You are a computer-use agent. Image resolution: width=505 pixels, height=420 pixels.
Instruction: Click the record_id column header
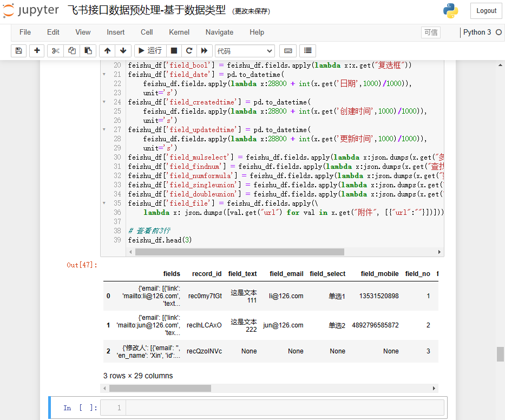pyautogui.click(x=207, y=274)
